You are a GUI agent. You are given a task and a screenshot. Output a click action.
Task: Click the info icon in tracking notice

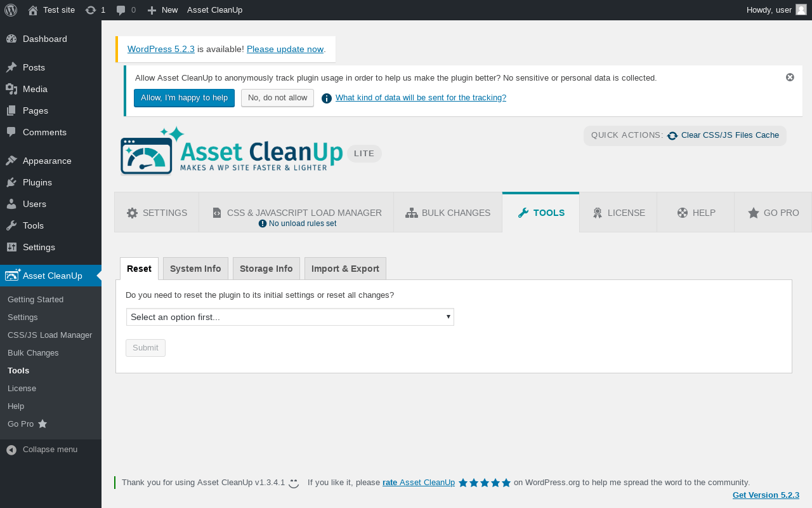327,98
